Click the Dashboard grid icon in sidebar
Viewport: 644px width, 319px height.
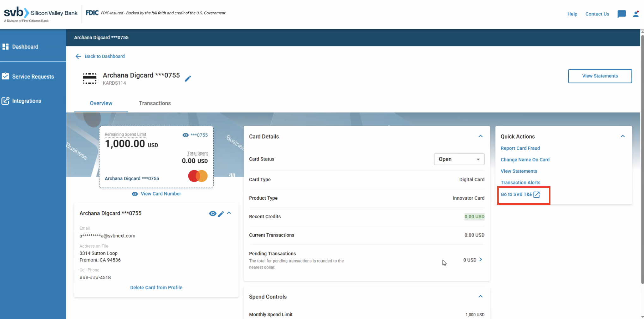pyautogui.click(x=5, y=47)
